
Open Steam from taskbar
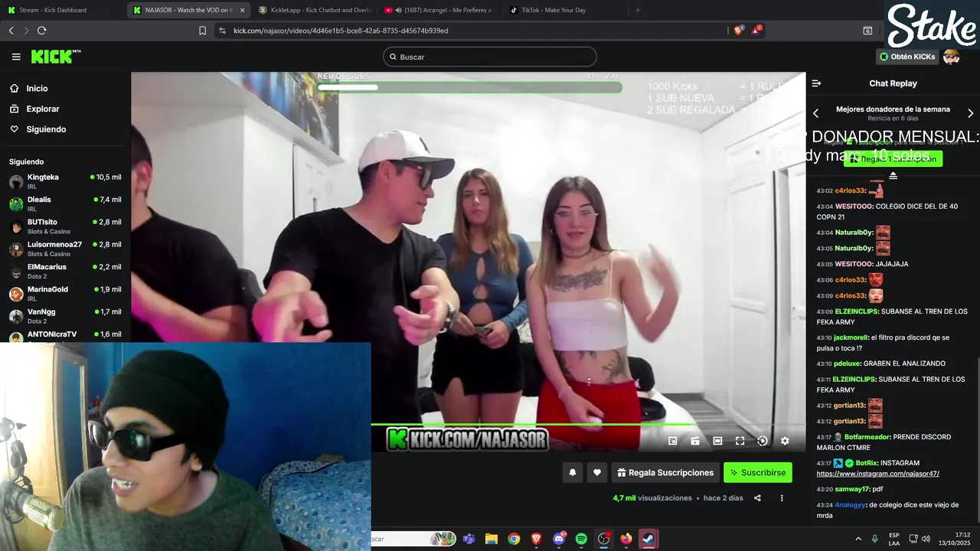tap(648, 539)
